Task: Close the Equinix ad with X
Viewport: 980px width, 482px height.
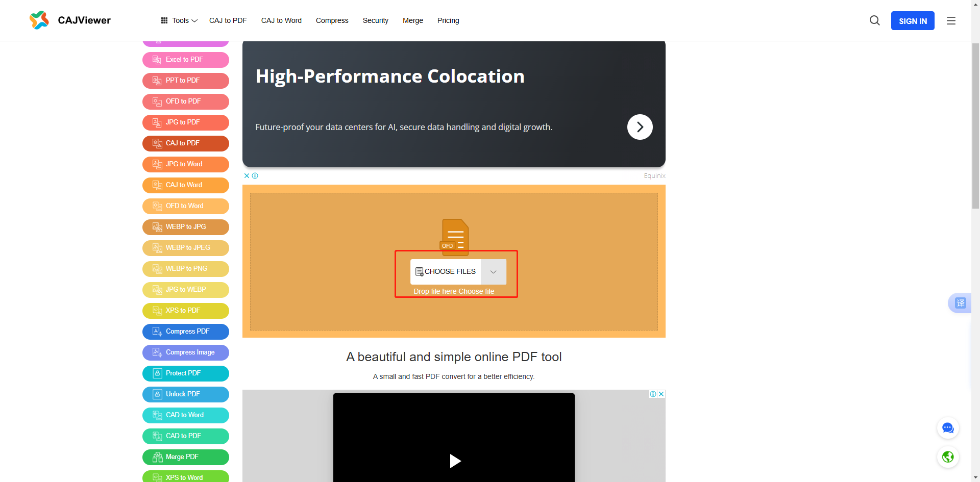Action: click(247, 175)
